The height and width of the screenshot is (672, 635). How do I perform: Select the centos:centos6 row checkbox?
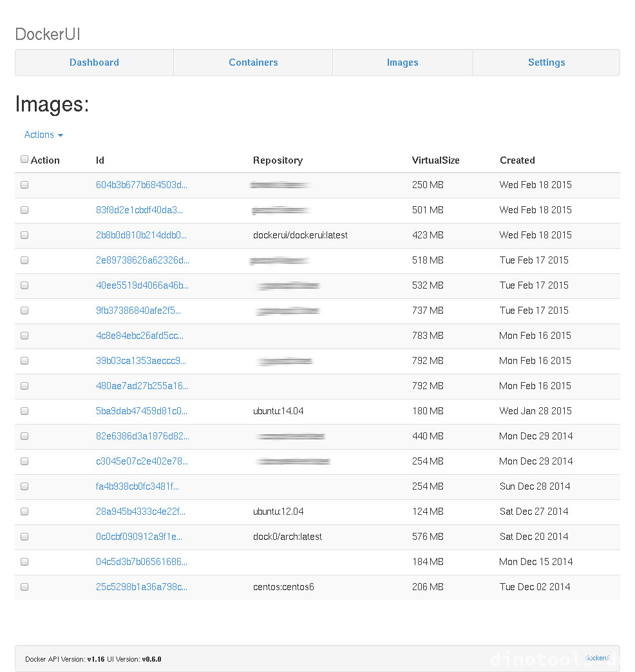point(24,587)
